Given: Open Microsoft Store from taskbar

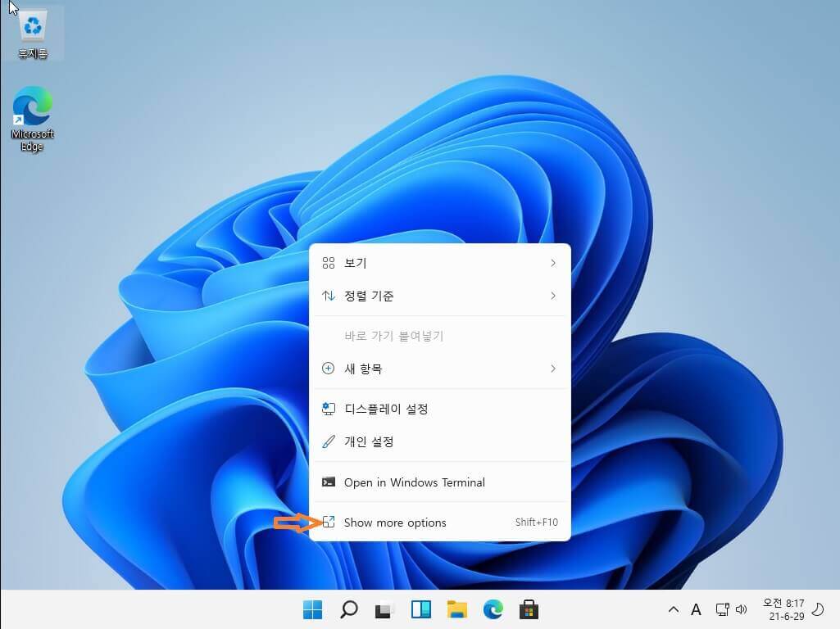Looking at the screenshot, I should click(529, 609).
